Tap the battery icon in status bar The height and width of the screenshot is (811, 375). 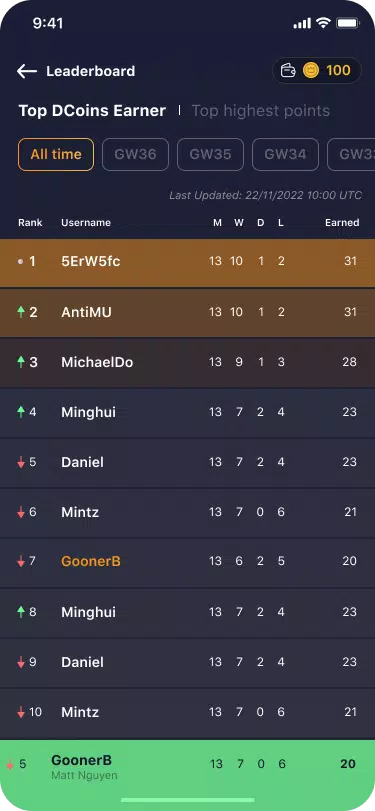pyautogui.click(x=347, y=23)
